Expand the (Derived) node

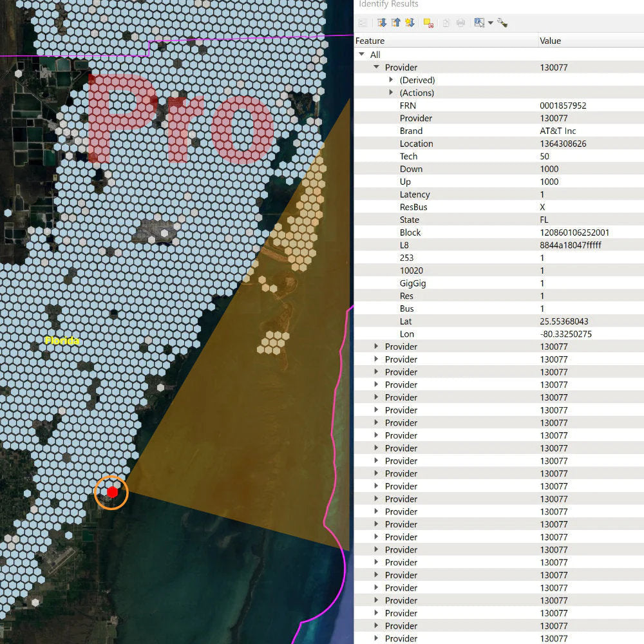391,80
